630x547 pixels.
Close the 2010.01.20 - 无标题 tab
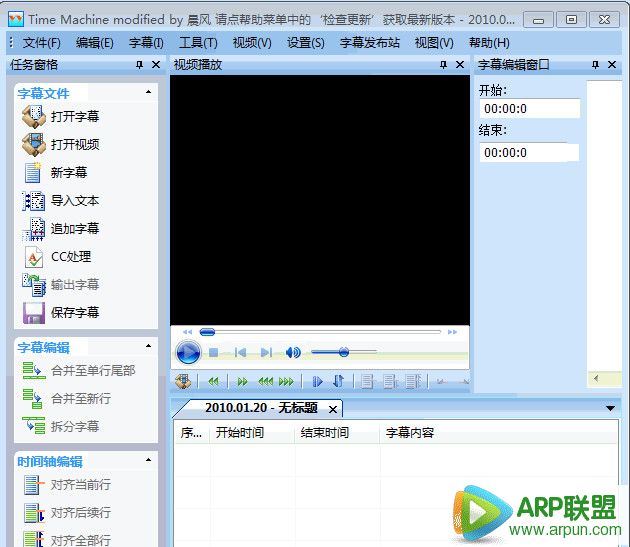[x=333, y=410]
